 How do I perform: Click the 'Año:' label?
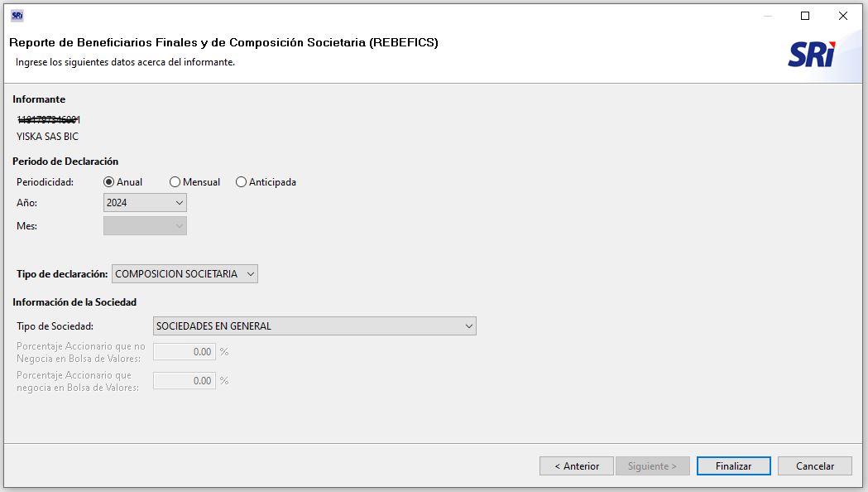27,203
